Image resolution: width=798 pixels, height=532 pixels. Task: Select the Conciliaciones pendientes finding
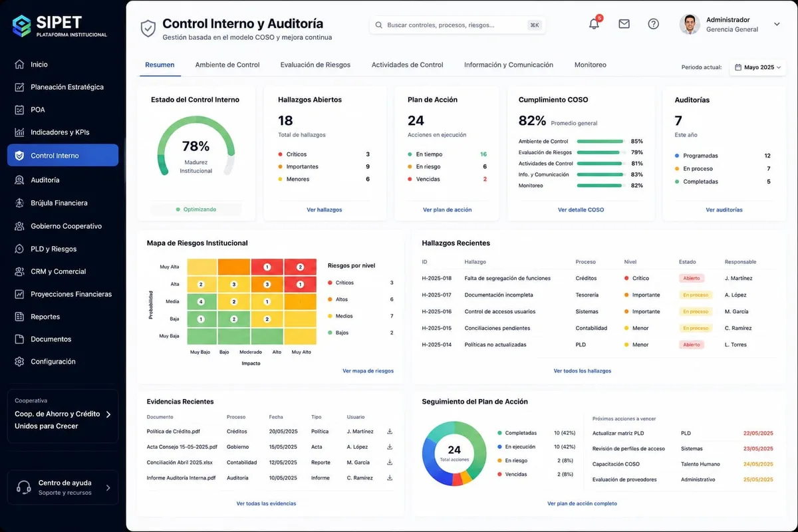[497, 328]
